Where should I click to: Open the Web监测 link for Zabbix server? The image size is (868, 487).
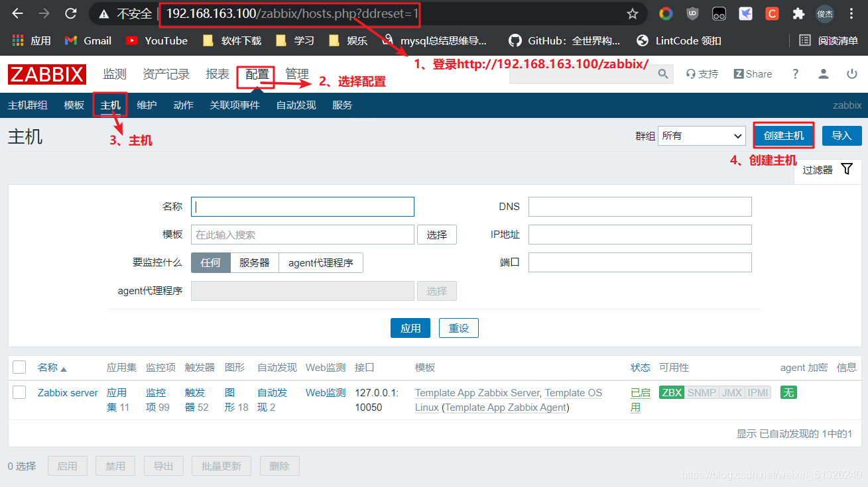coord(326,392)
